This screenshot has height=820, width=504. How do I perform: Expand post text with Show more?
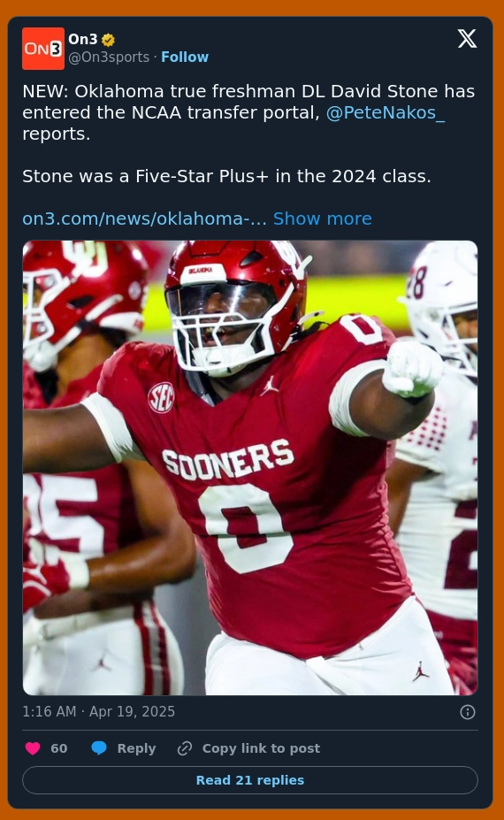tap(323, 218)
